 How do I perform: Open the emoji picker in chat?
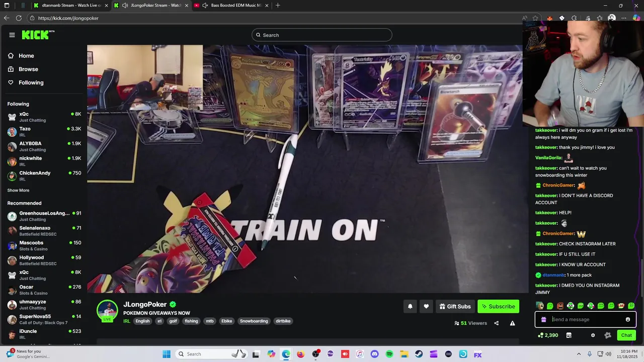point(628,319)
